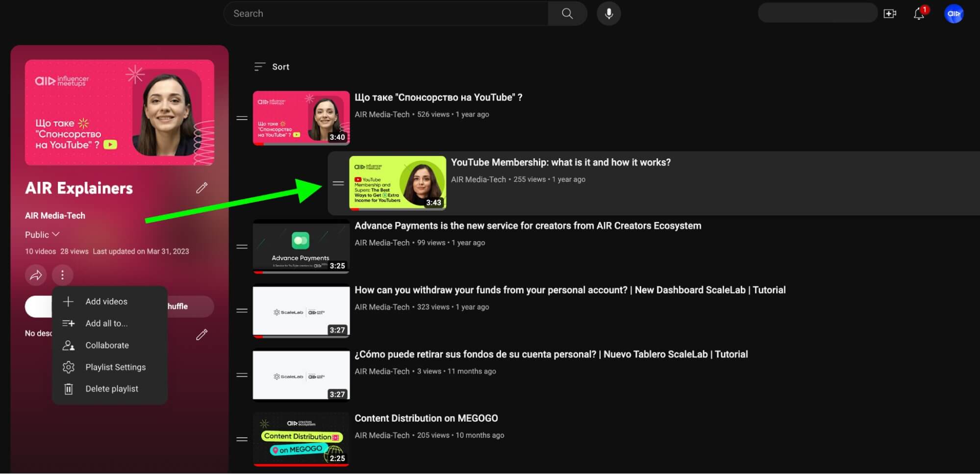
Task: Click '526 views • 1 year ago' text
Action: [x=453, y=114]
